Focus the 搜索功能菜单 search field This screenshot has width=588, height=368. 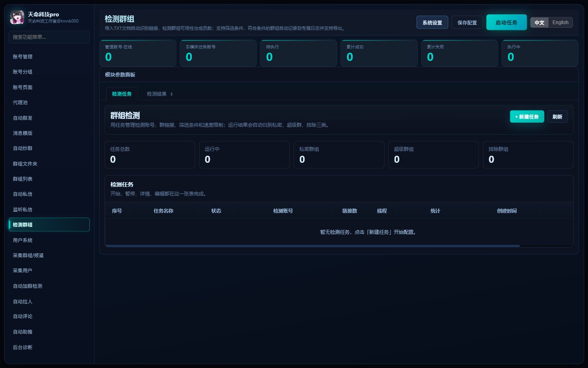pos(49,37)
